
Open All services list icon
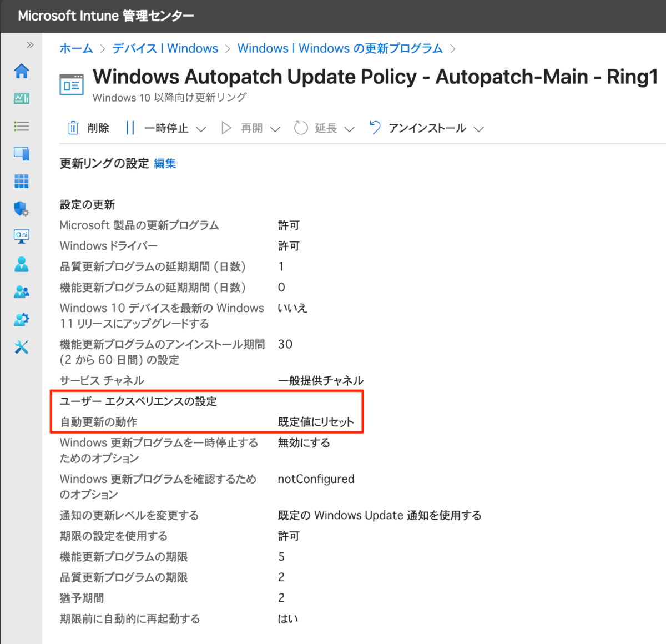pyautogui.click(x=22, y=126)
